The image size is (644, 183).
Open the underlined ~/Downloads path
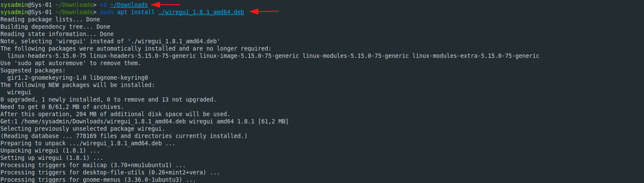tap(130, 5)
